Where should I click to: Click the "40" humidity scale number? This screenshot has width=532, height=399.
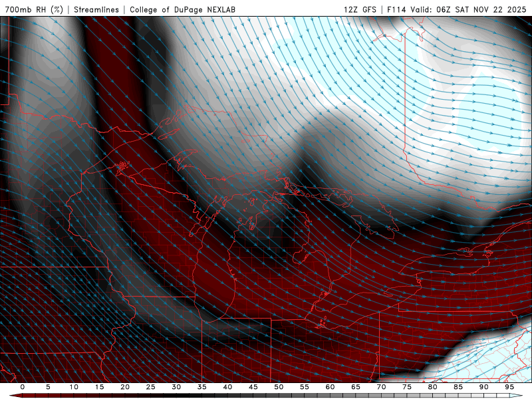pyautogui.click(x=227, y=387)
